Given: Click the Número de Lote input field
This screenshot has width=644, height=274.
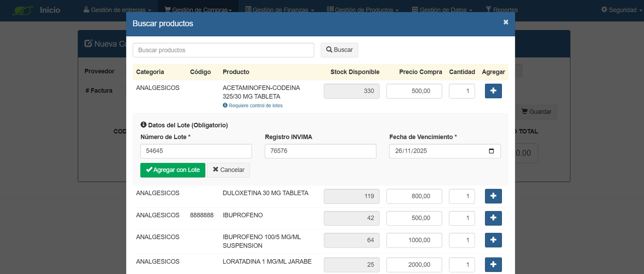Looking at the screenshot, I should click(x=196, y=151).
